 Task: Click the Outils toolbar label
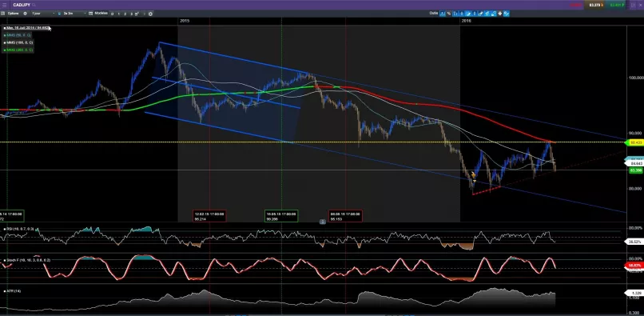(x=434, y=13)
